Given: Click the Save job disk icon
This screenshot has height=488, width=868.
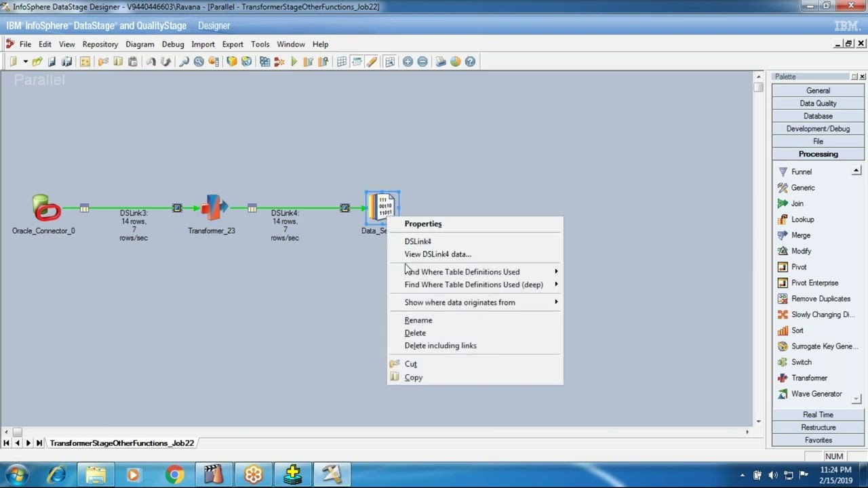Looking at the screenshot, I should click(52, 62).
